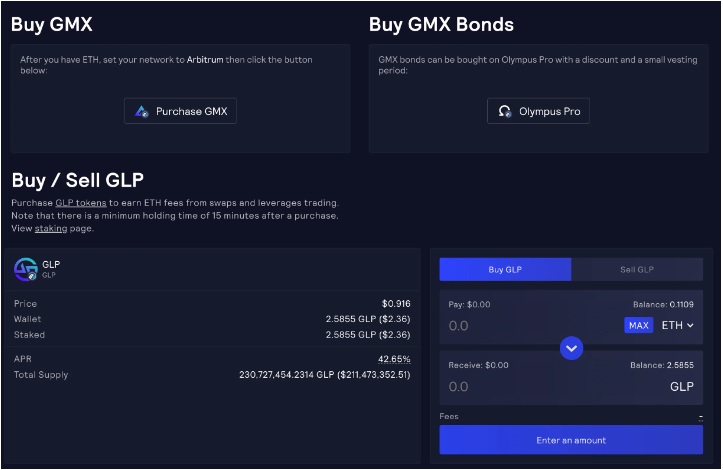Click the circular swap direction arrow
723x470 pixels.
pyautogui.click(x=571, y=348)
